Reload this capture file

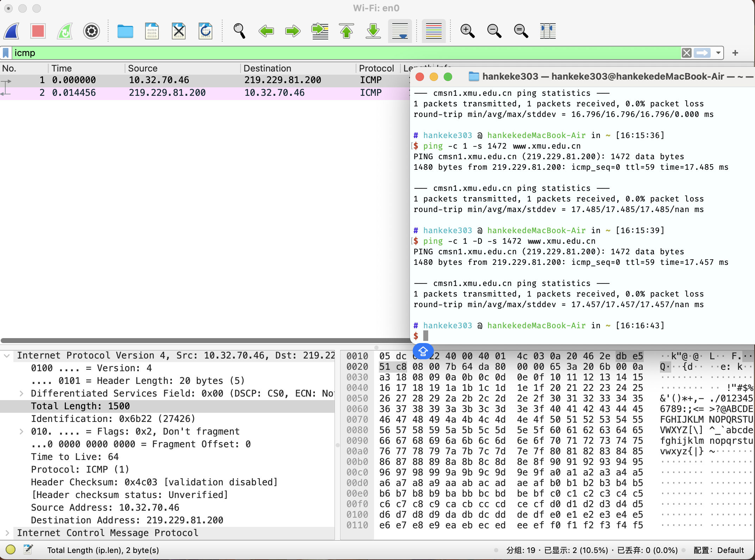click(x=205, y=31)
